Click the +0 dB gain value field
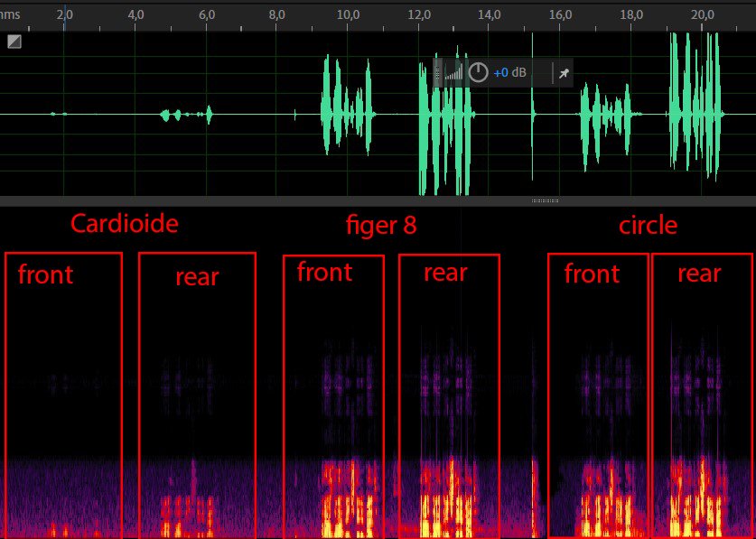 click(509, 73)
